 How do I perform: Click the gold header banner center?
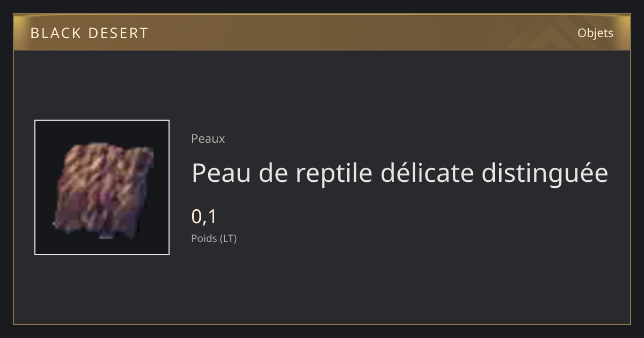coord(322,32)
